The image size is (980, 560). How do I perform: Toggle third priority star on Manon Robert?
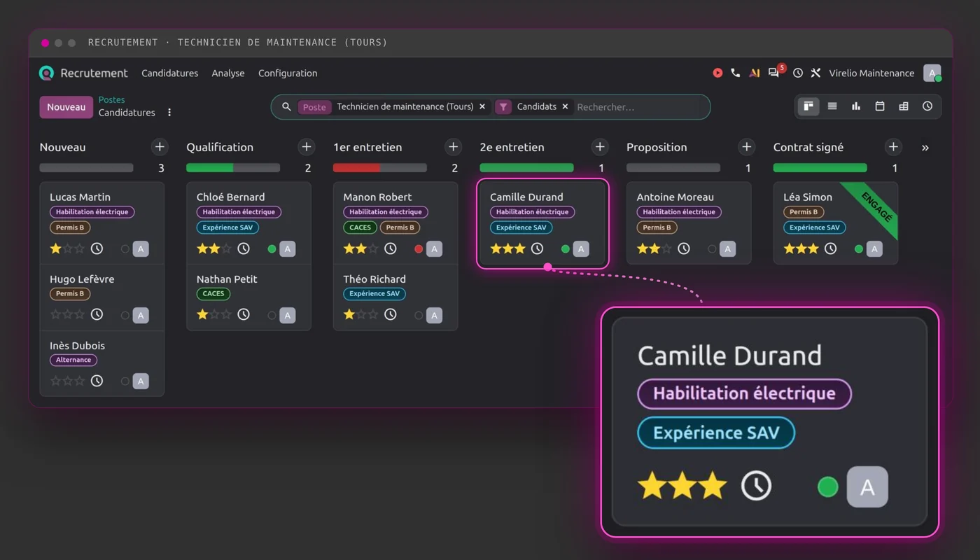pos(373,248)
